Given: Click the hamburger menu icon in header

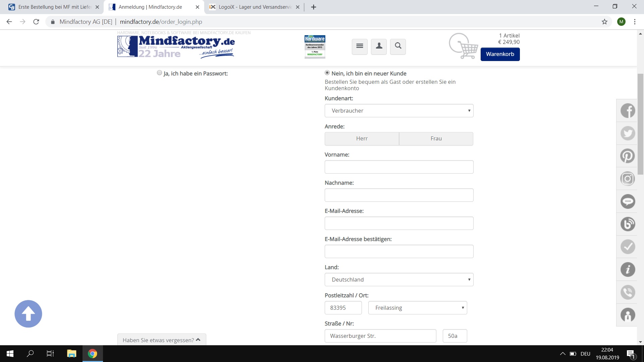Looking at the screenshot, I should [x=360, y=46].
